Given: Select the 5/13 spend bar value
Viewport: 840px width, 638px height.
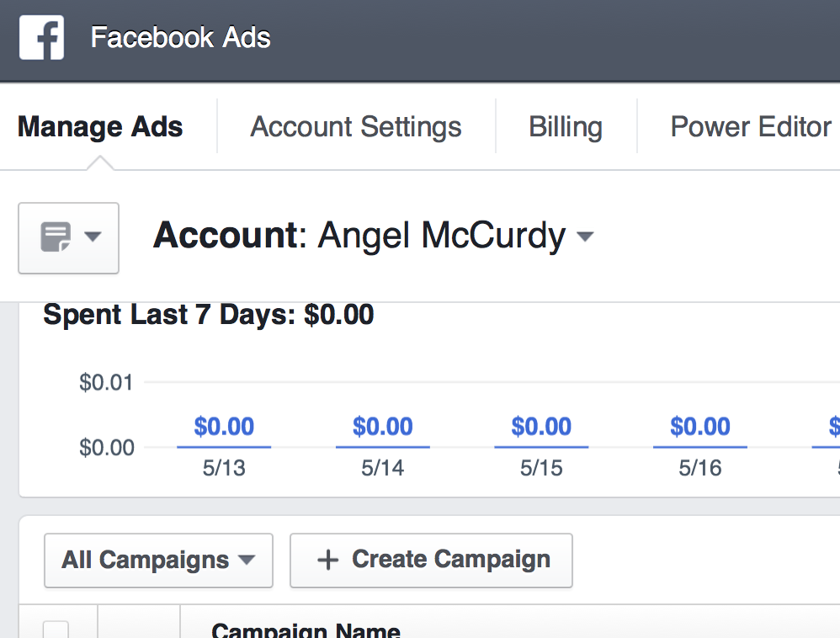Looking at the screenshot, I should [224, 427].
